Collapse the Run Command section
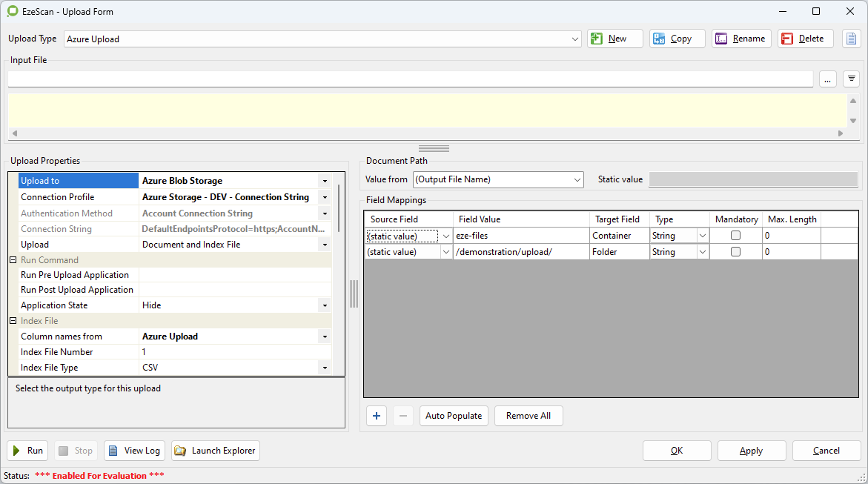The image size is (868, 484). click(13, 260)
